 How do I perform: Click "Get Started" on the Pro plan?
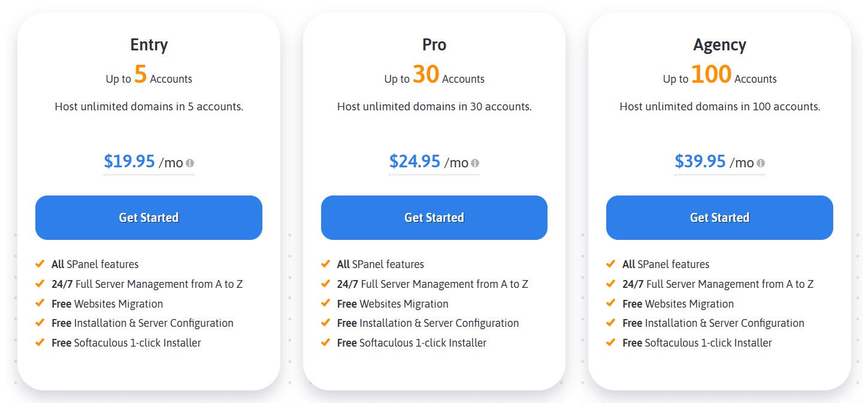click(x=434, y=217)
